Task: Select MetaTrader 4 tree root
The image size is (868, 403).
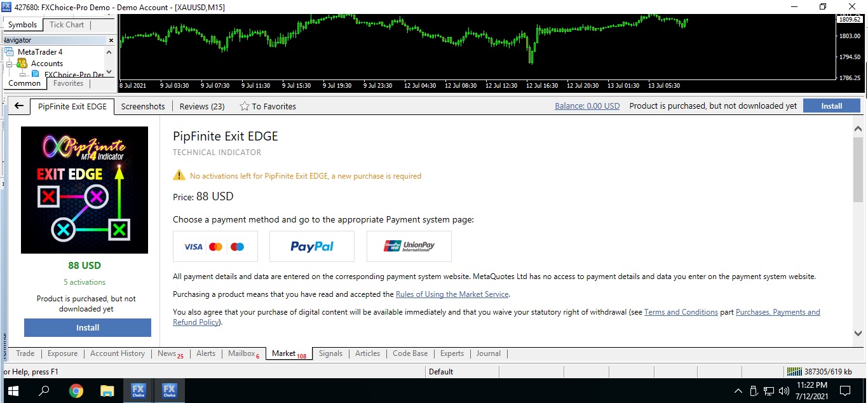Action: 40,52
